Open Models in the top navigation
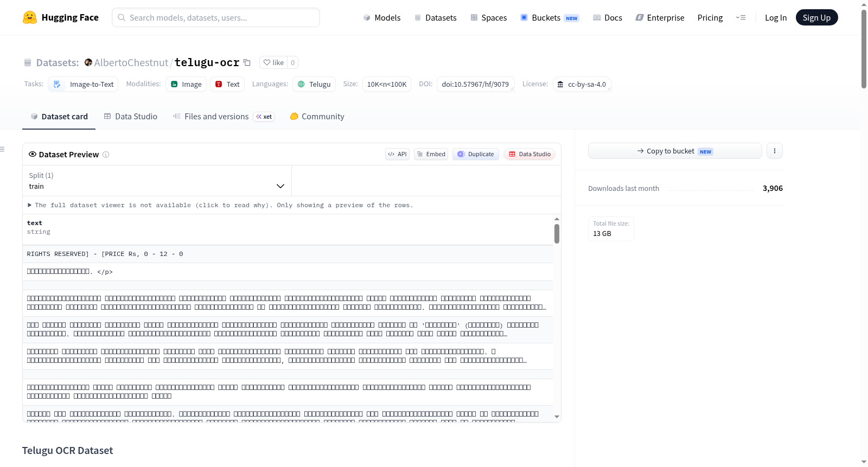868x467 pixels. [382, 17]
